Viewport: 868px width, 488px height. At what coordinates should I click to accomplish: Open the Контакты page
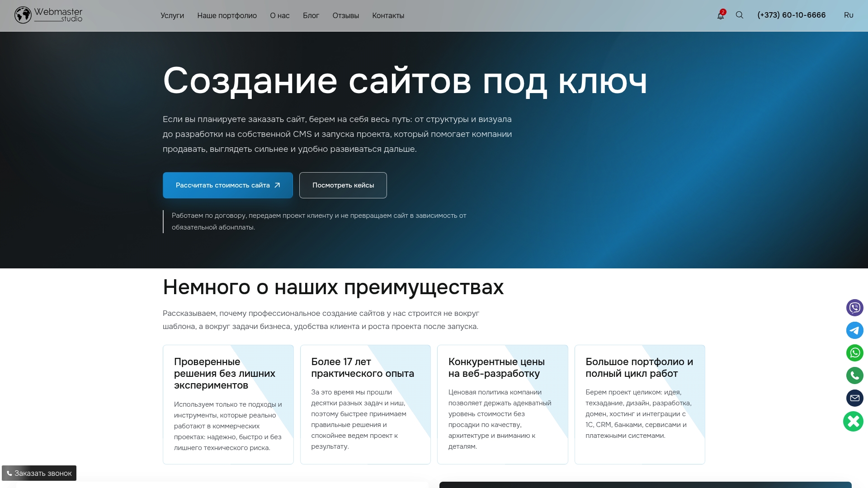388,15
